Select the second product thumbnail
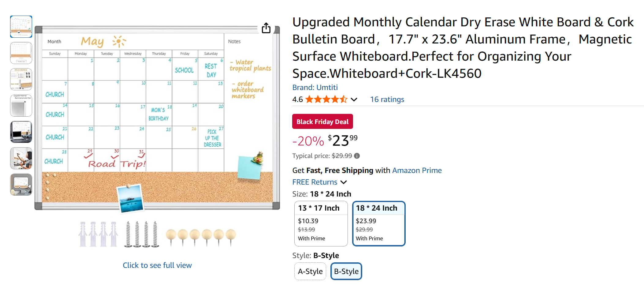This screenshot has height=285, width=644. (x=21, y=53)
